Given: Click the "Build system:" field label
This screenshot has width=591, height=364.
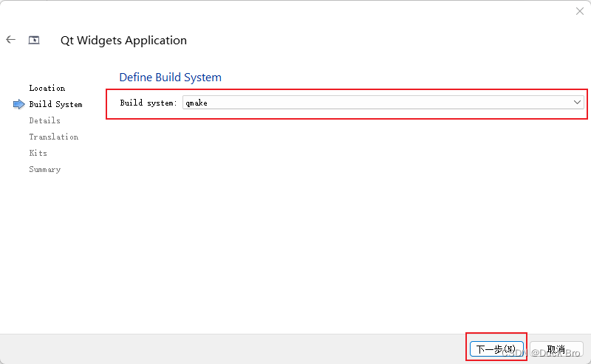Looking at the screenshot, I should (148, 103).
